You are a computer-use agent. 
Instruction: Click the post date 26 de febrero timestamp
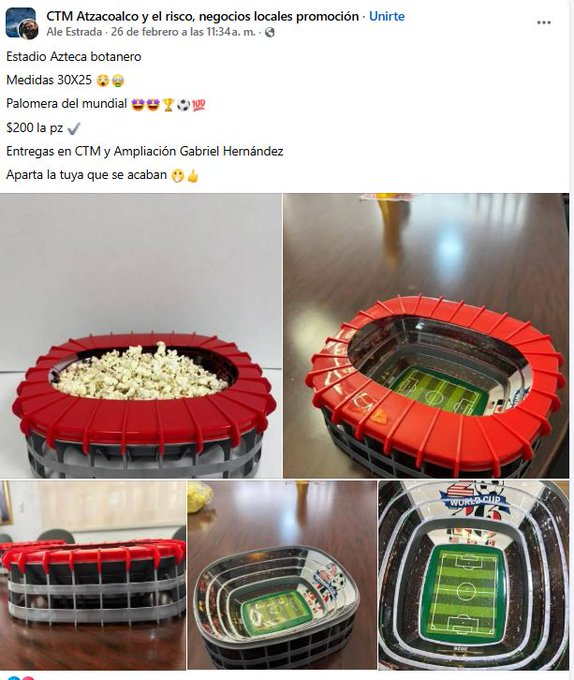183,32
